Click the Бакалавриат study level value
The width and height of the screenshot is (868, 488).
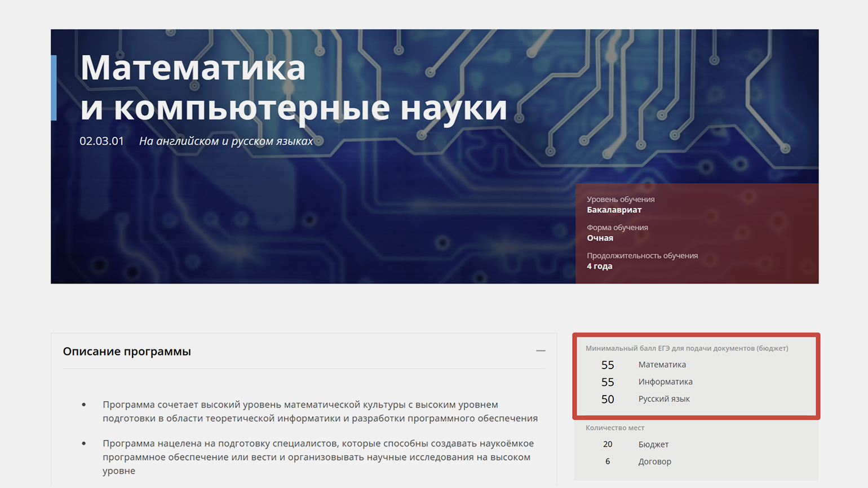[x=614, y=210]
